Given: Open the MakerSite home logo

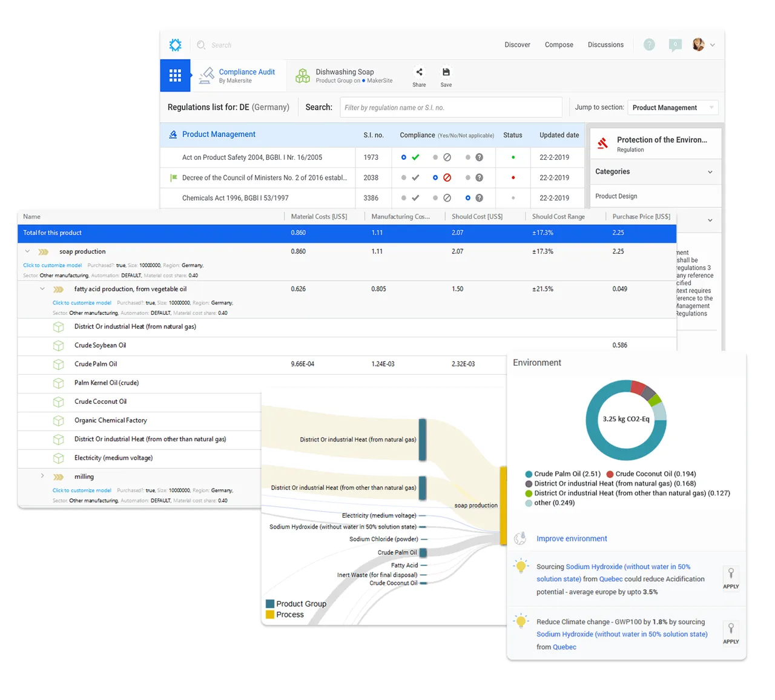Looking at the screenshot, I should pyautogui.click(x=175, y=45).
